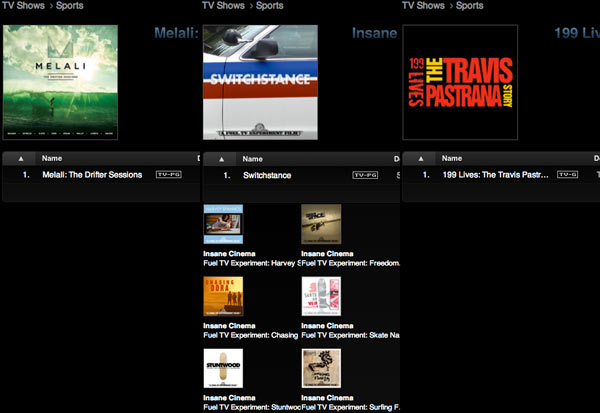The image size is (600, 413).
Task: Toggle sort arrow in 199 Lives panel header
Action: pos(420,158)
